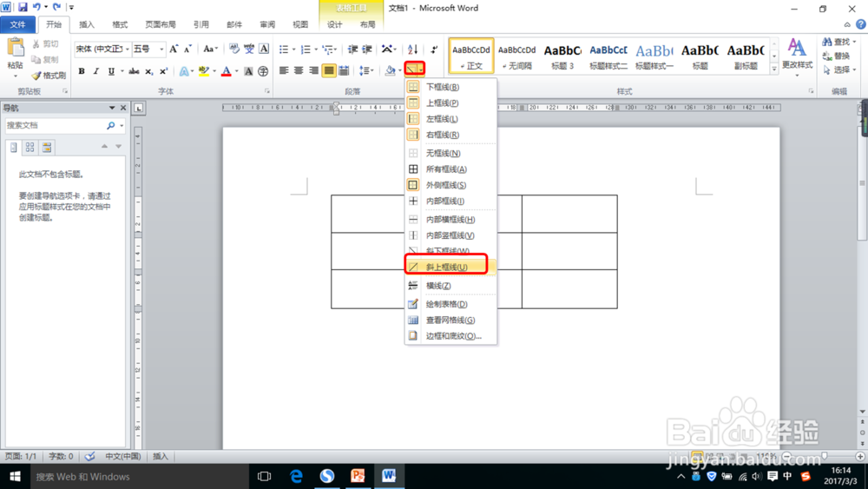Toggle underline formatting

tap(111, 71)
